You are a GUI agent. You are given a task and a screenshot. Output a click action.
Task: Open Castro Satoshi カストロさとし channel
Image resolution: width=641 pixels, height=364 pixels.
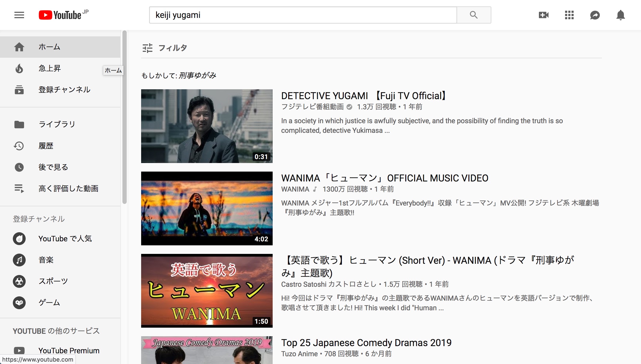coord(329,284)
